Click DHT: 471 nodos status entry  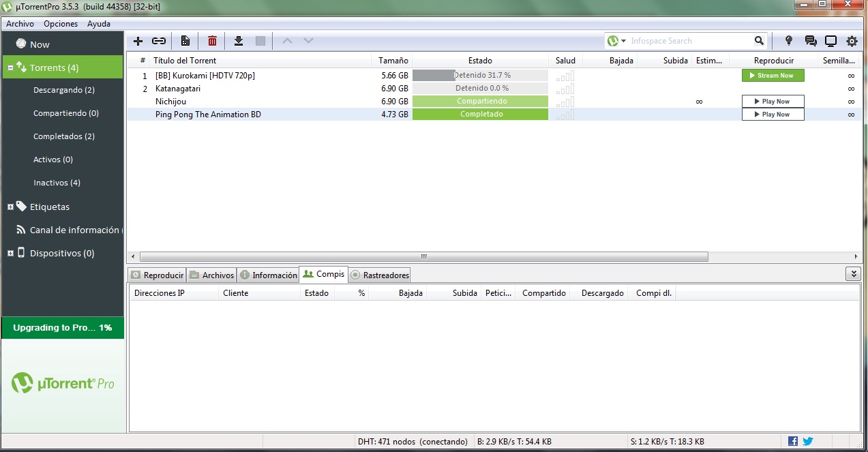413,442
